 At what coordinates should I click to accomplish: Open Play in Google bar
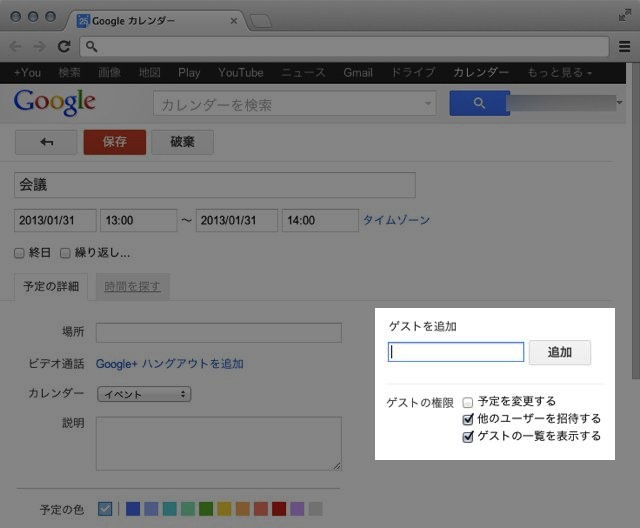point(189,73)
